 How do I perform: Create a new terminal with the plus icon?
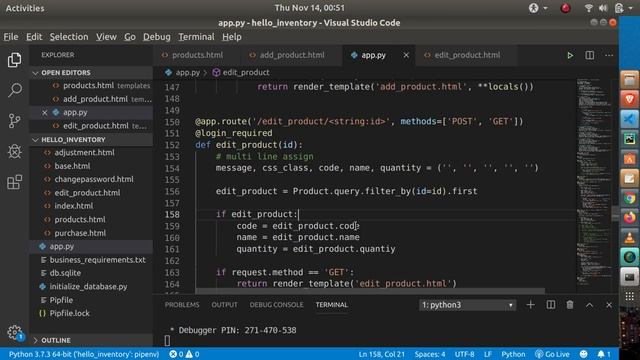click(531, 304)
